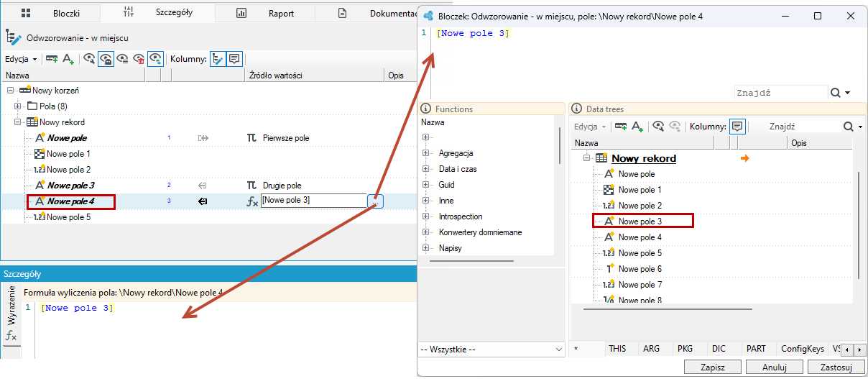Toggle the comment column button in left Kolumny
Image resolution: width=868 pixels, height=379 pixels.
pos(234,59)
